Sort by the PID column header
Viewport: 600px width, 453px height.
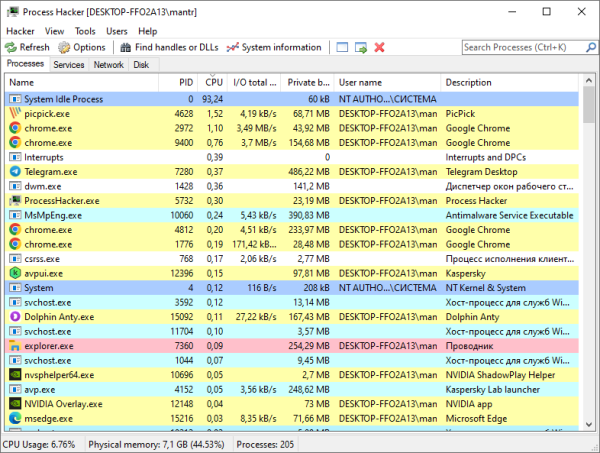[186, 82]
